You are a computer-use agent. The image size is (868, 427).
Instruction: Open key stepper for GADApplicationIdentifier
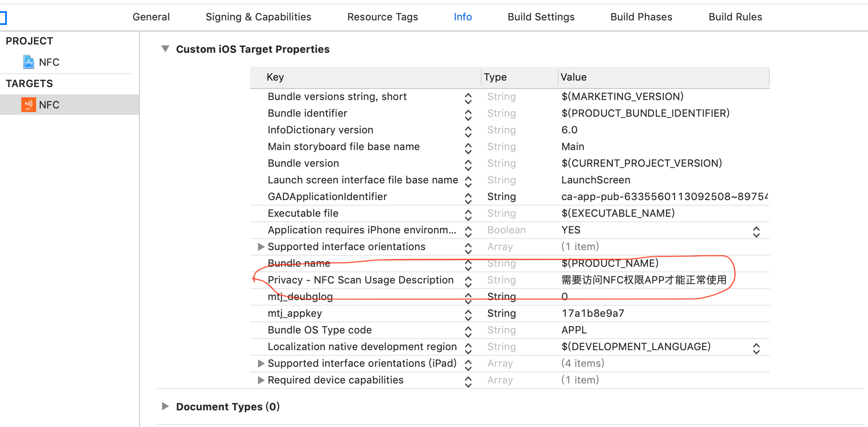[x=468, y=198]
